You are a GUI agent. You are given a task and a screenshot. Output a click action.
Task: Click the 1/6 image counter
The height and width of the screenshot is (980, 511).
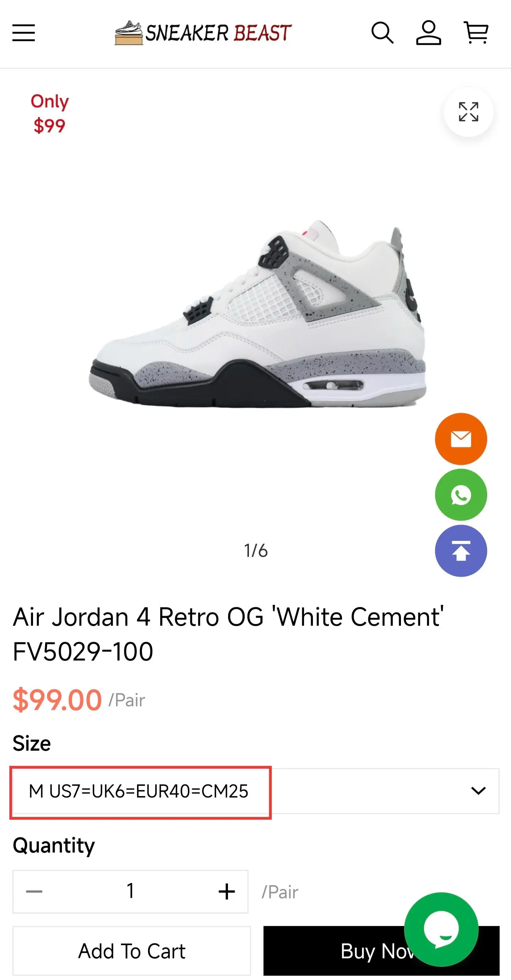(256, 551)
